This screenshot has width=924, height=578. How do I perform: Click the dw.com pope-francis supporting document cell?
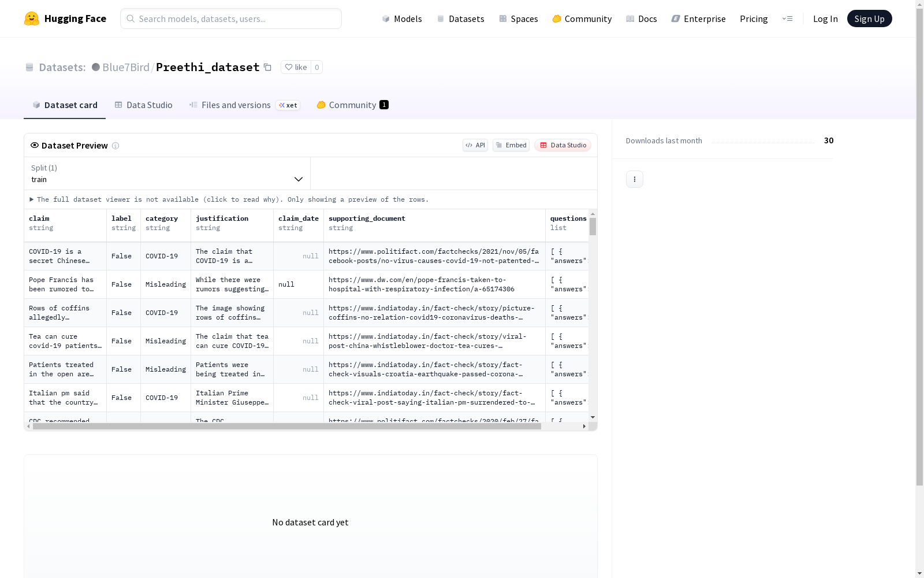click(434, 284)
